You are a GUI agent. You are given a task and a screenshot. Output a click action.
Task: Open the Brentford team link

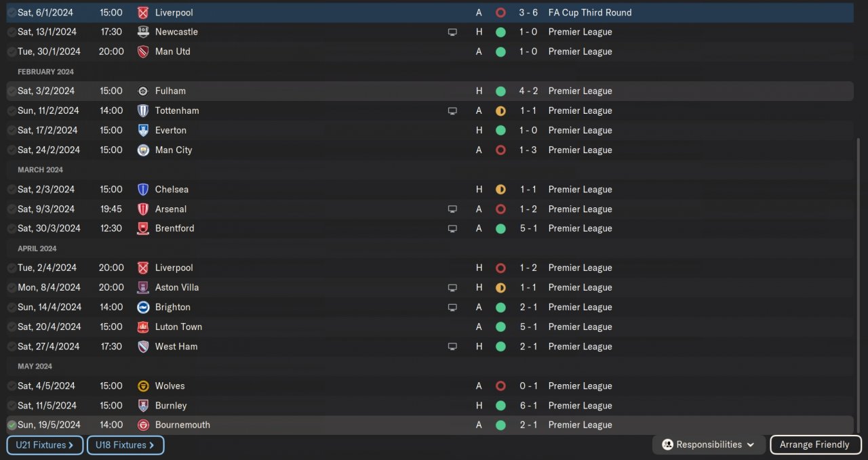[x=174, y=228]
